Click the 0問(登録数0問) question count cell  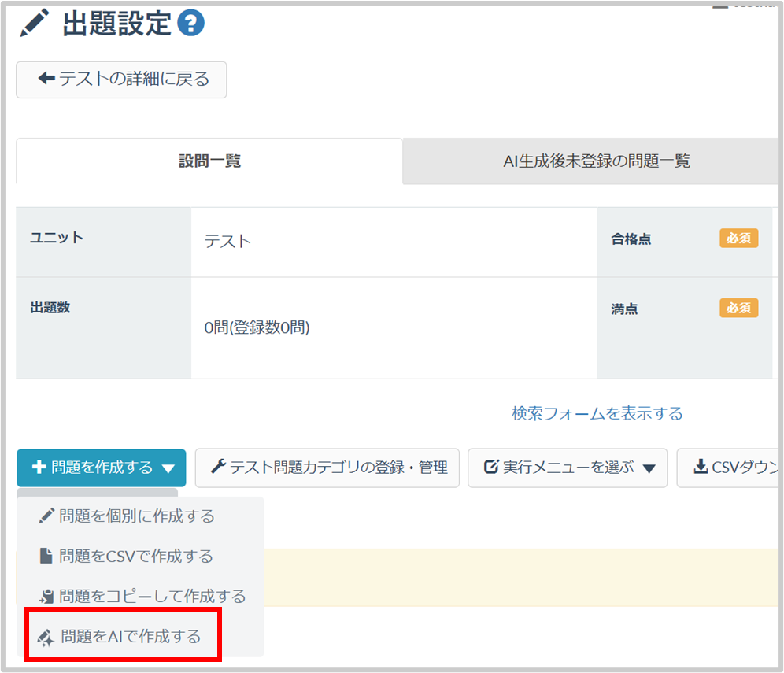[x=257, y=328]
